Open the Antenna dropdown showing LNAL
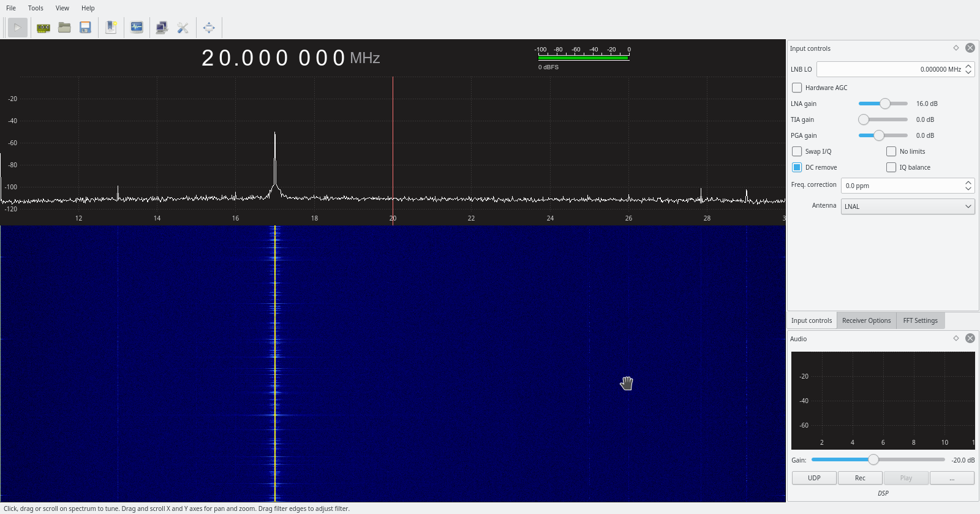980x514 pixels. click(x=908, y=206)
